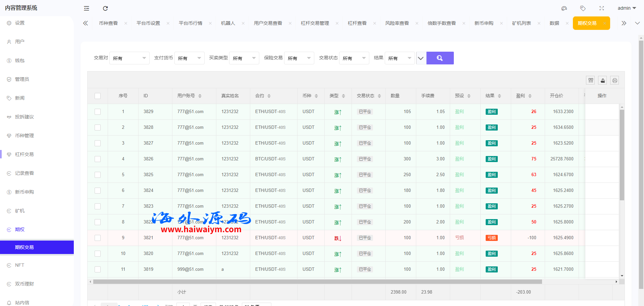The width and height of the screenshot is (644, 306).
Task: Switch to the 矿机列表 tab
Action: 521,23
